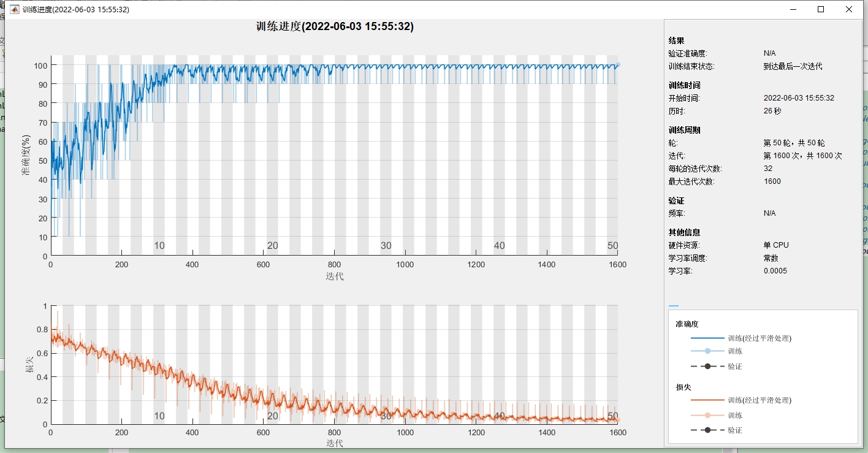This screenshot has width=868, height=453.
Task: Click the 训练周期 section heading
Action: [684, 130]
